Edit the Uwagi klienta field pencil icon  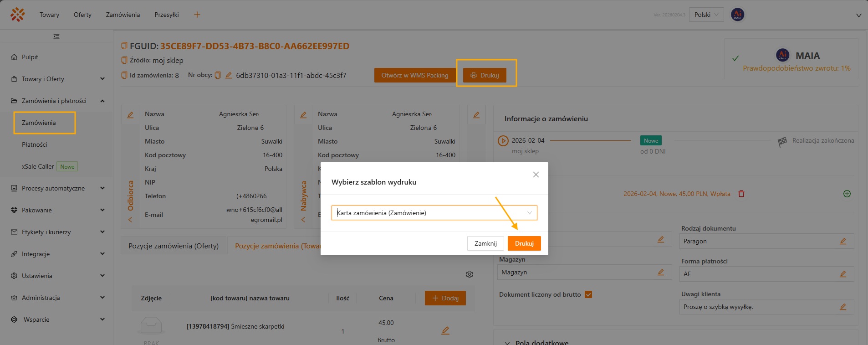coord(843,307)
